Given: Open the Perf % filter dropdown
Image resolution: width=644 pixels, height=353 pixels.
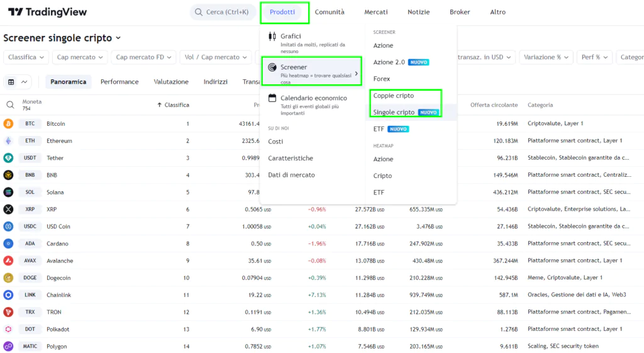Looking at the screenshot, I should pos(594,57).
